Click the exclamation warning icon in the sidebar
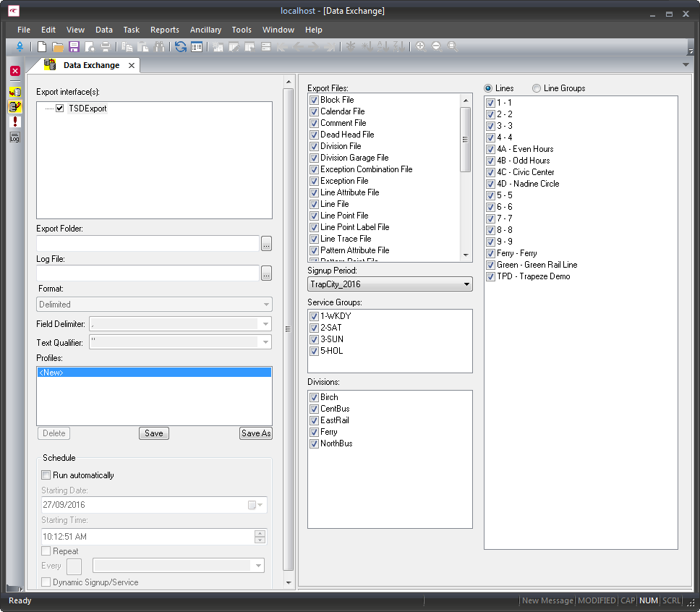 14,121
